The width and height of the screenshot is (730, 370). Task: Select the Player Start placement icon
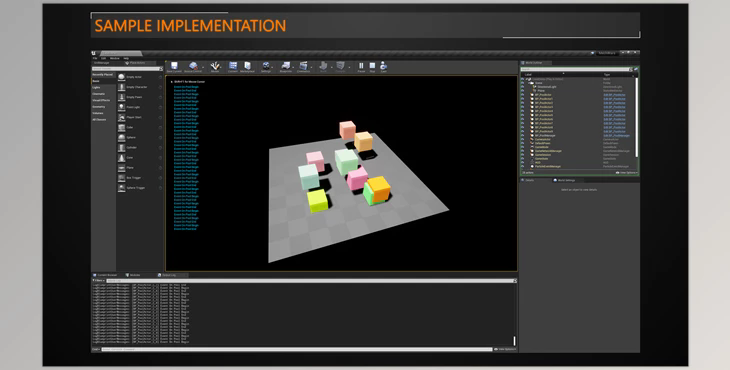[x=122, y=117]
